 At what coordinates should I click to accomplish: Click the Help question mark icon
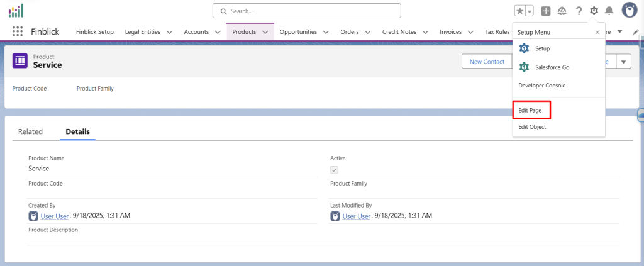click(x=579, y=11)
